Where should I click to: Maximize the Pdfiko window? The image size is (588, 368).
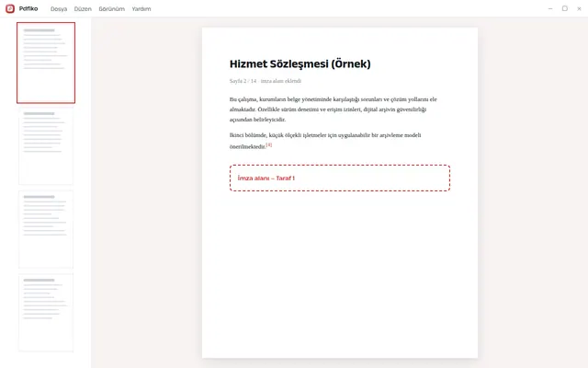[565, 8]
